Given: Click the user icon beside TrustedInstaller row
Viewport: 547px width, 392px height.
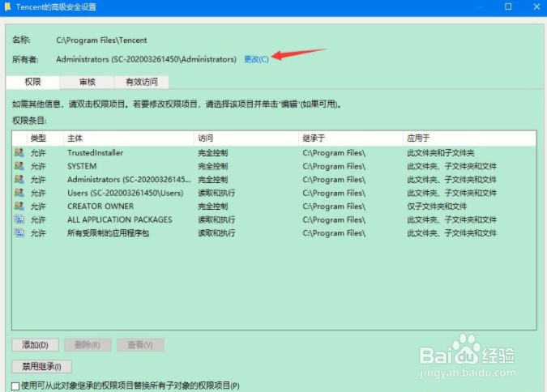Looking at the screenshot, I should 19,152.
